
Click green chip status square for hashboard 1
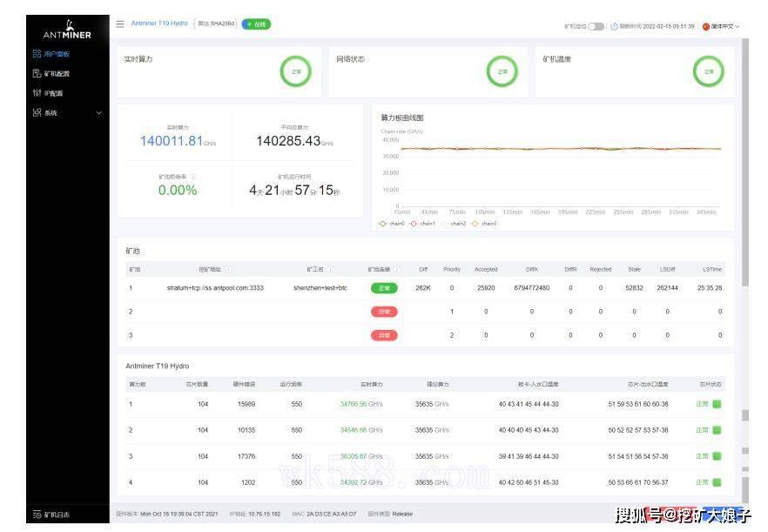tap(717, 404)
